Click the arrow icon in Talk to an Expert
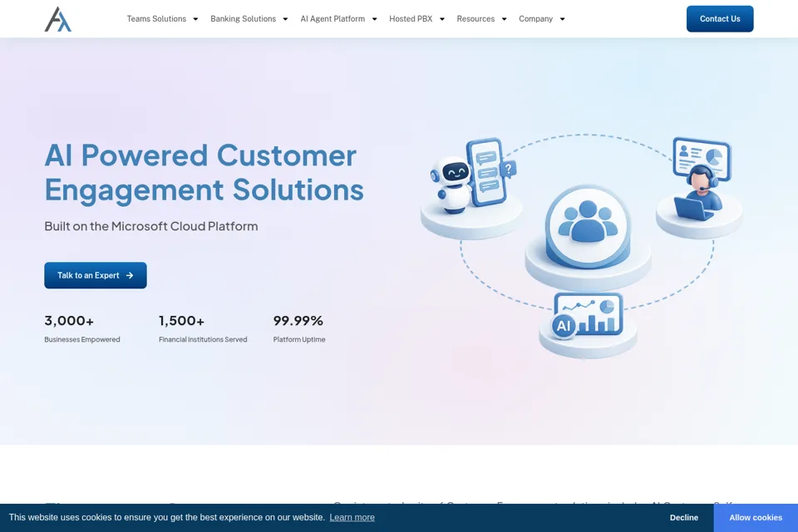 pyautogui.click(x=130, y=275)
